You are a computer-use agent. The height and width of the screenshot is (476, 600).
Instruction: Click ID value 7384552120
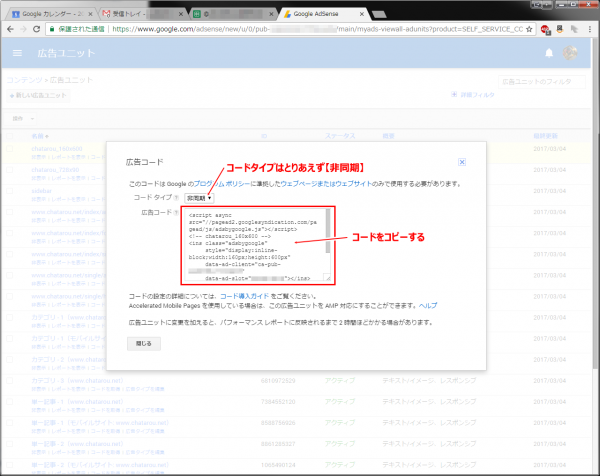[278, 402]
